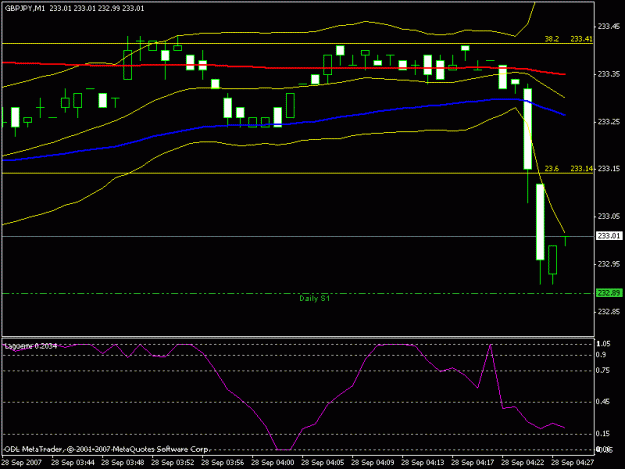Click the 233.05 price axis label
The width and height of the screenshot is (625, 469).
coord(609,216)
